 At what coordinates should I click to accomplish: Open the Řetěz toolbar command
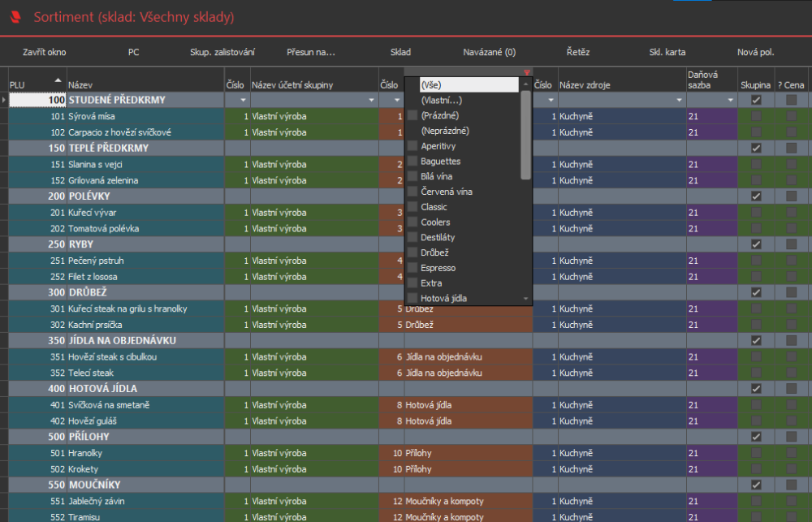coord(578,52)
